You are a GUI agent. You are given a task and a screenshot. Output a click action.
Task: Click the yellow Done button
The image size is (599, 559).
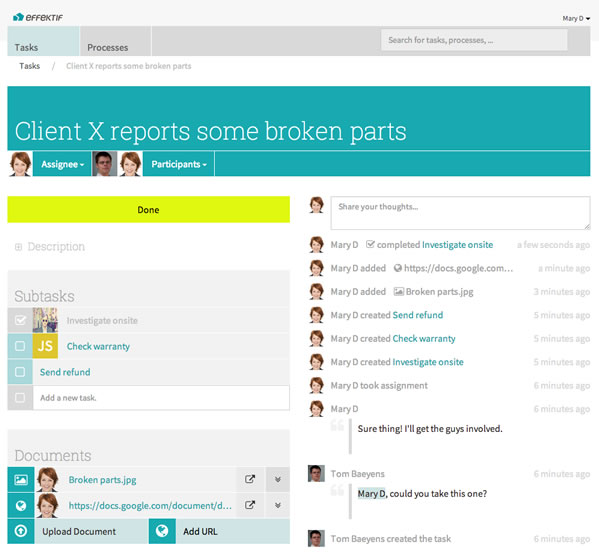[149, 209]
